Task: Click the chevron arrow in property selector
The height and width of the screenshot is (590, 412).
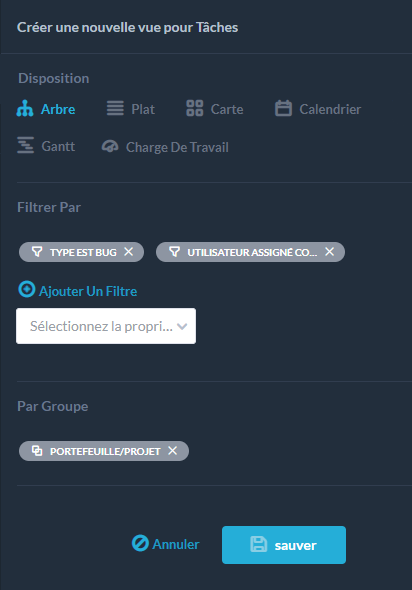Action: tap(182, 327)
